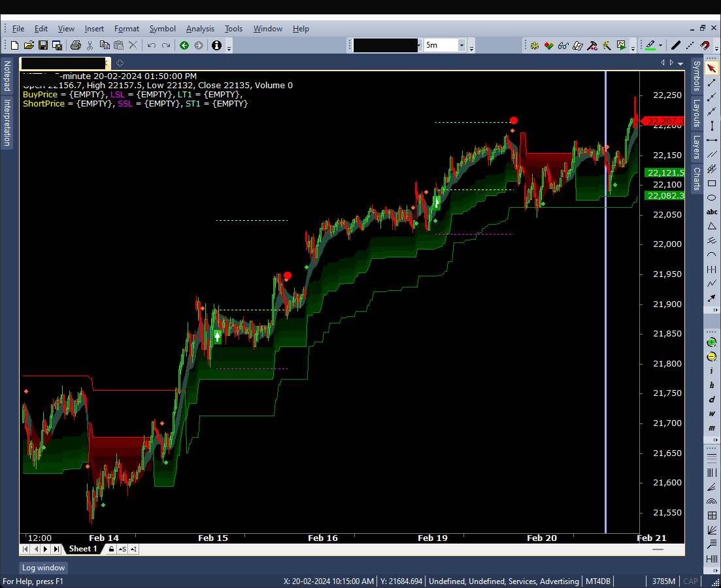Toggle the dotted line style button
721x588 pixels.
[690, 46]
